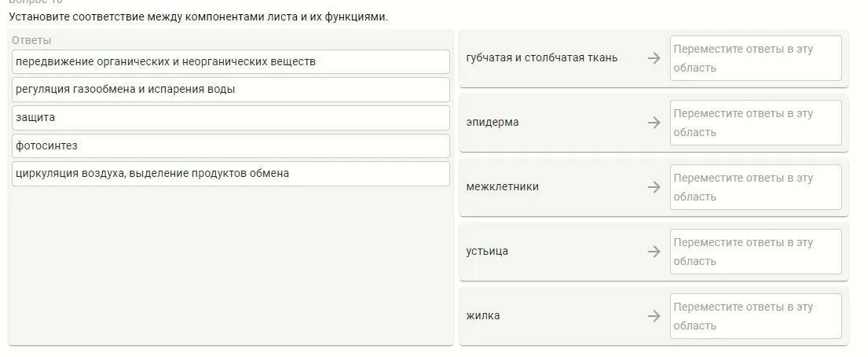Select 'циркуляция воздуха, выделение продуктов обмена' answer
Image resolution: width=868 pixels, height=357 pixels.
231,174
